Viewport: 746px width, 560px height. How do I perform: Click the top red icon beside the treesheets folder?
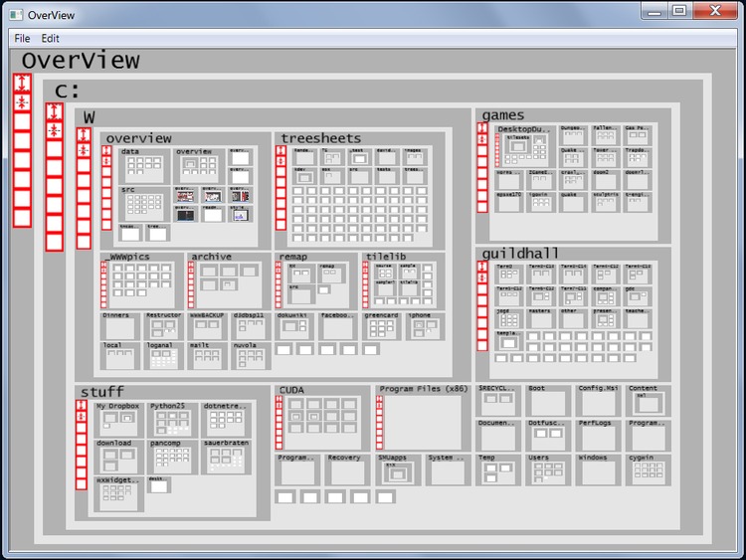pos(280,151)
